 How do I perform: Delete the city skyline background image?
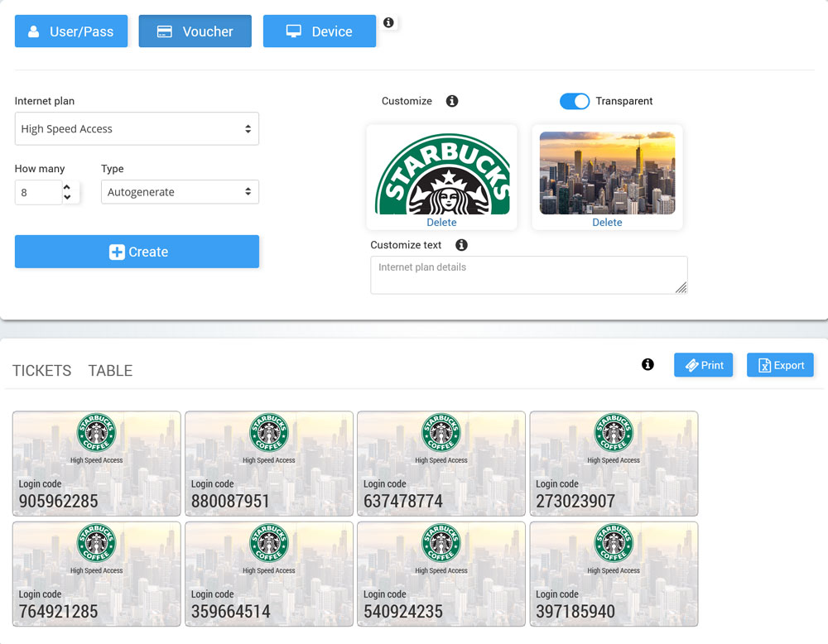point(607,223)
